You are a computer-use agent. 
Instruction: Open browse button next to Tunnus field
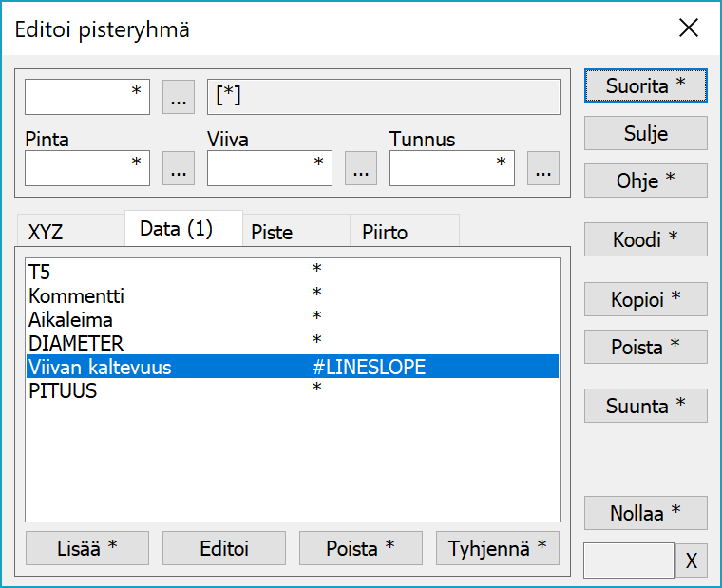point(542,168)
